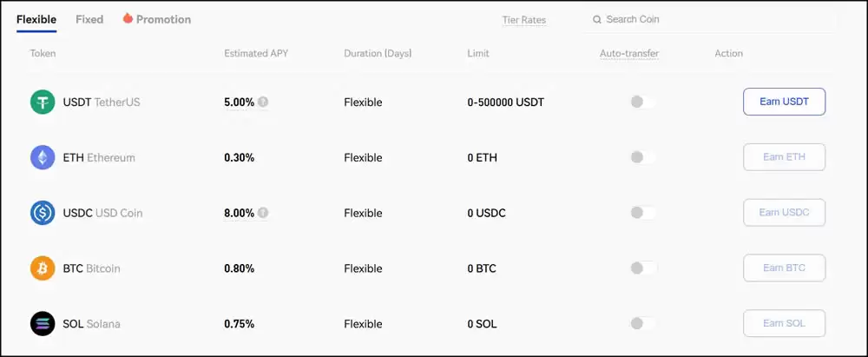Toggle the USDC auto-transfer switch
The height and width of the screenshot is (357, 868).
(642, 213)
